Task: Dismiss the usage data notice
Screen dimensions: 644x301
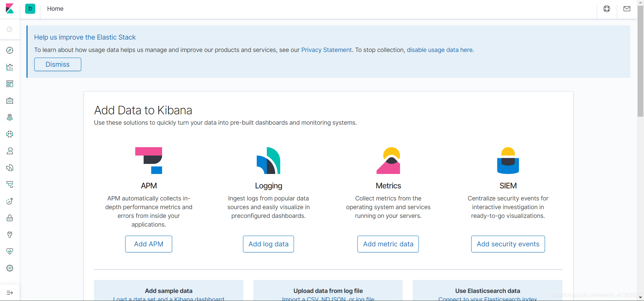Action: point(58,64)
